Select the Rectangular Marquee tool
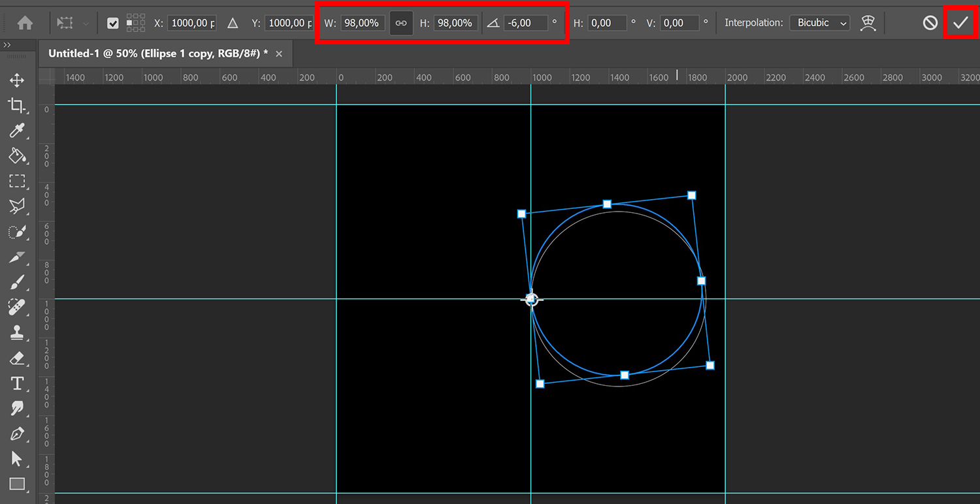Image resolution: width=980 pixels, height=504 pixels. click(x=18, y=181)
